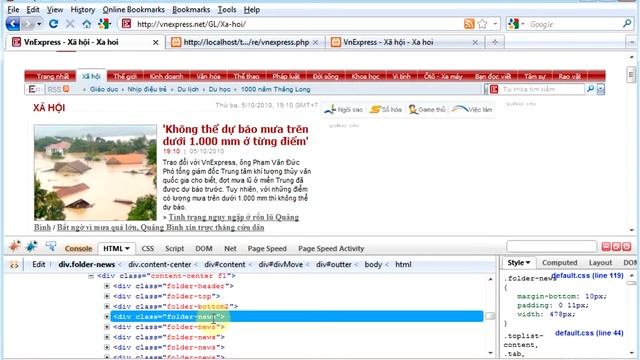This screenshot has height=360, width=640.
Task: Open the Thế giới site section
Action: click(x=124, y=76)
